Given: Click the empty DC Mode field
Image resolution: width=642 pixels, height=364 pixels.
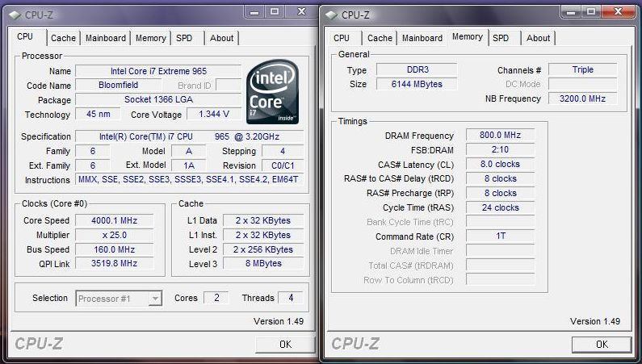Looking at the screenshot, I should point(582,84).
